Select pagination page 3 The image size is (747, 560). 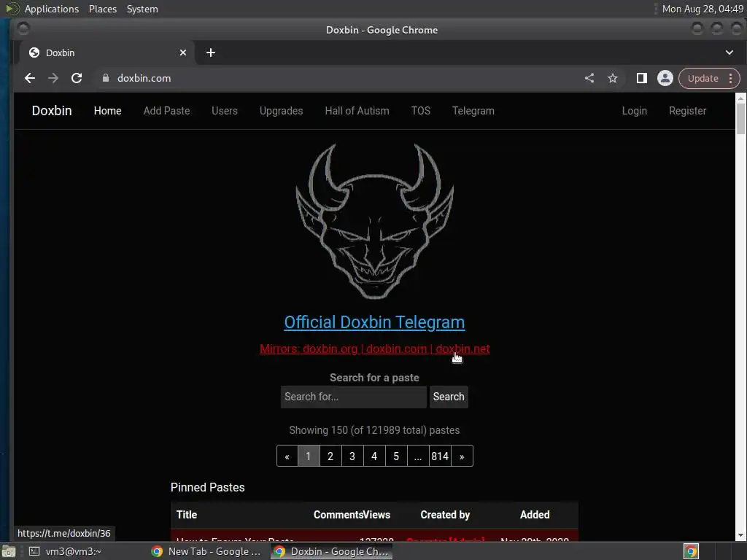(352, 456)
